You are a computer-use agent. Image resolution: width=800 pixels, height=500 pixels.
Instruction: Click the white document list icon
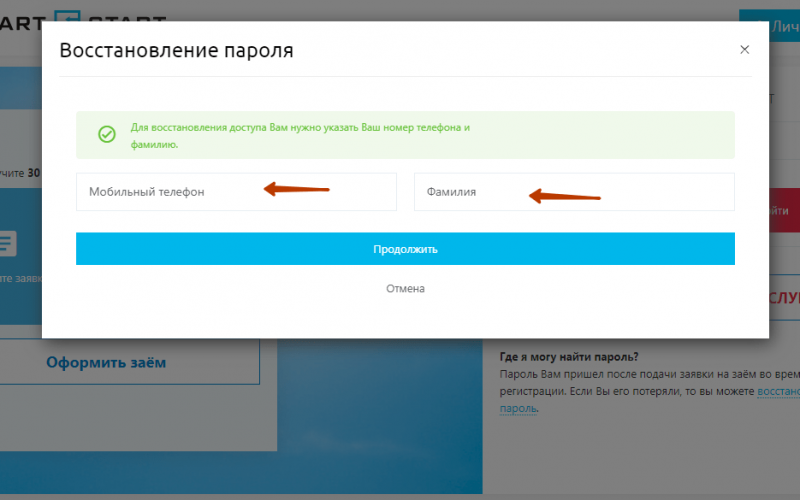pos(7,243)
